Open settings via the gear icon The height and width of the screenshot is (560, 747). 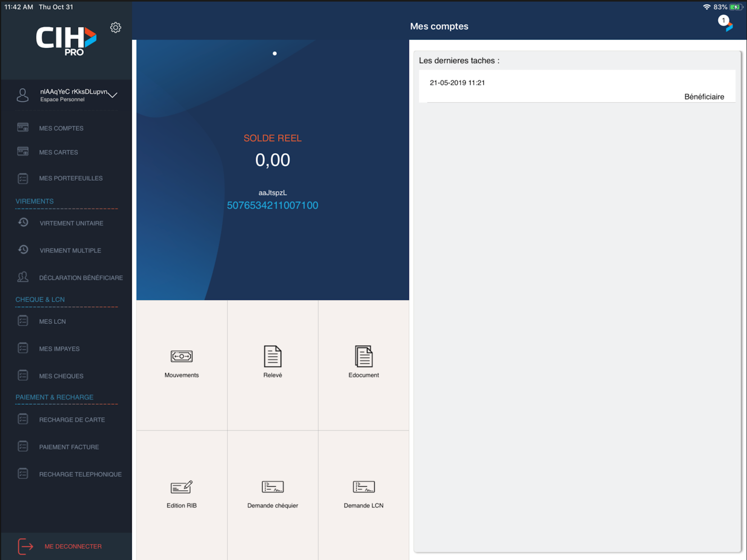115,28
